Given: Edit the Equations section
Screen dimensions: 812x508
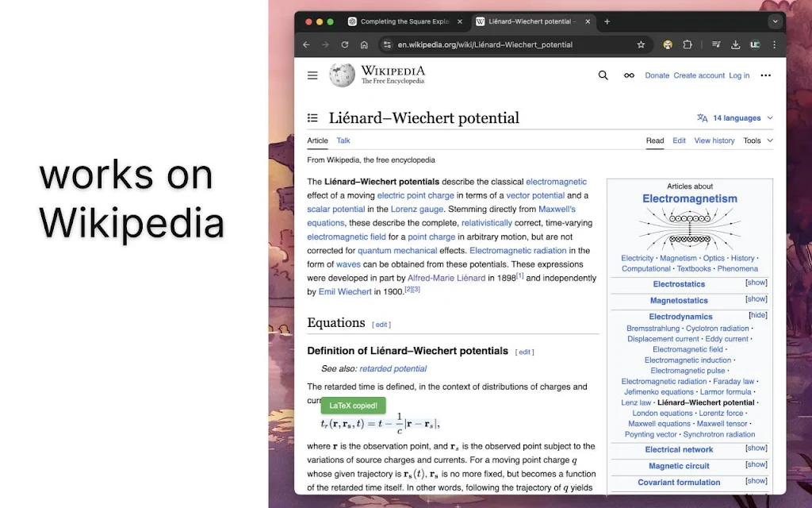Looking at the screenshot, I should (381, 325).
